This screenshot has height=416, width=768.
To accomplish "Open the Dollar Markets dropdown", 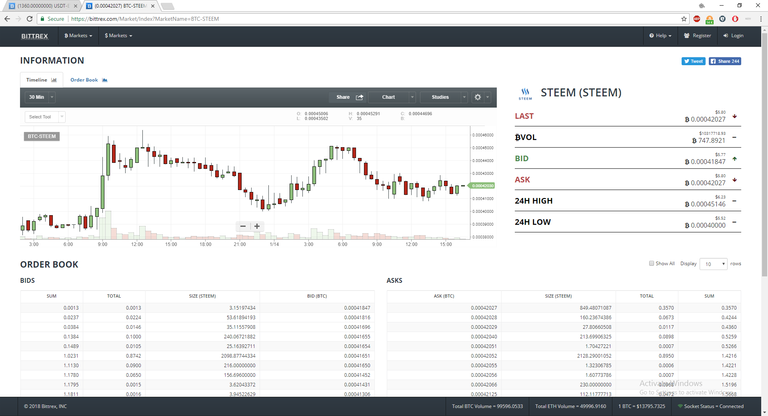I will [x=118, y=36].
